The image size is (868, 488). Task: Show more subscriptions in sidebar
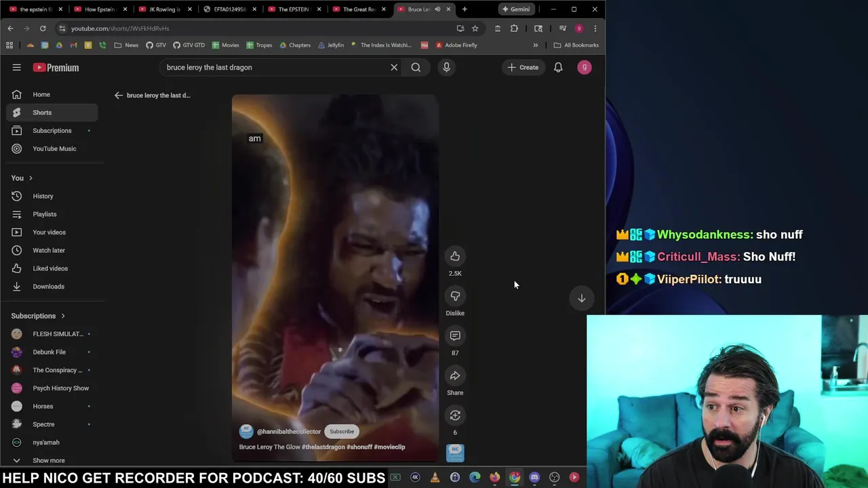tap(49, 460)
